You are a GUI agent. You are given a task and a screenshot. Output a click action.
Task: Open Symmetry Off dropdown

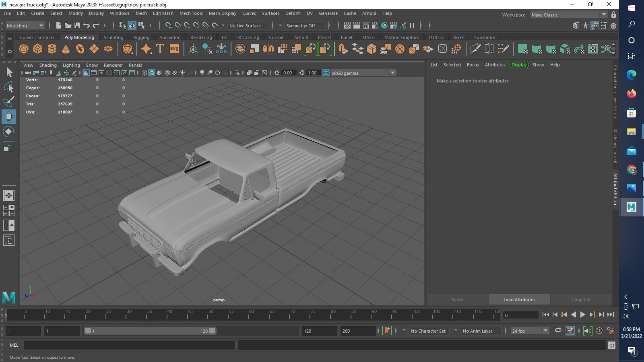pos(304,25)
